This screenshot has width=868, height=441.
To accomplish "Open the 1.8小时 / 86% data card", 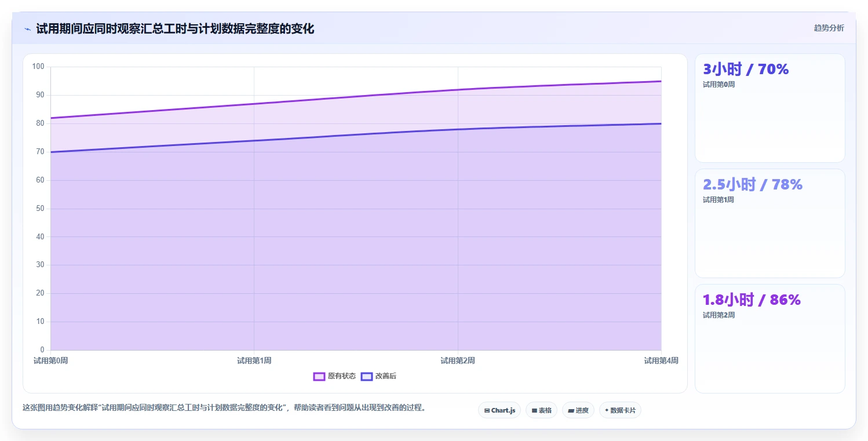I will pyautogui.click(x=770, y=338).
